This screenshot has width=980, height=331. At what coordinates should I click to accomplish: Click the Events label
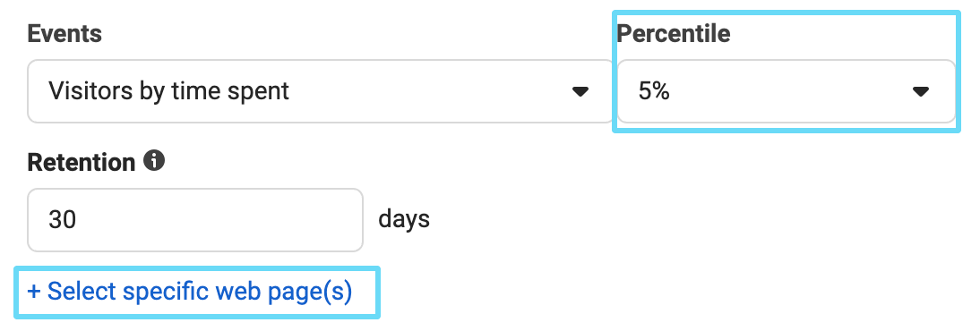coord(64,34)
